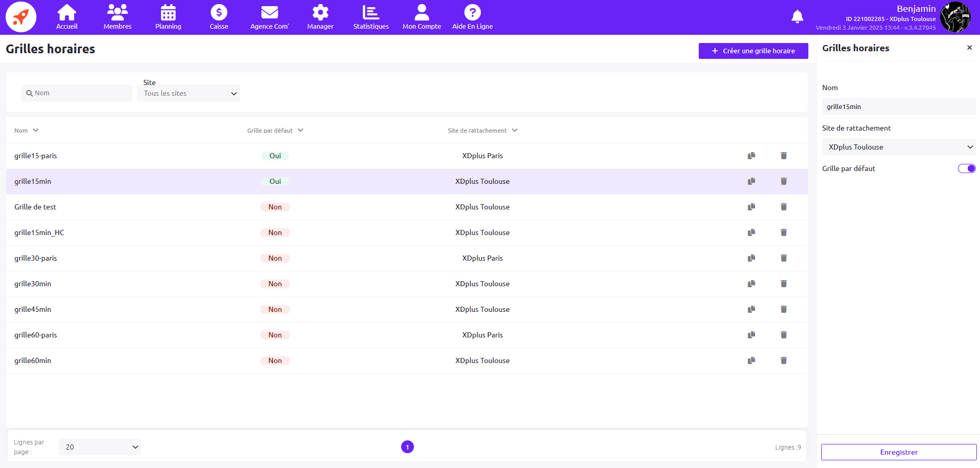Toggle the Grille par défaut switch

[966, 168]
